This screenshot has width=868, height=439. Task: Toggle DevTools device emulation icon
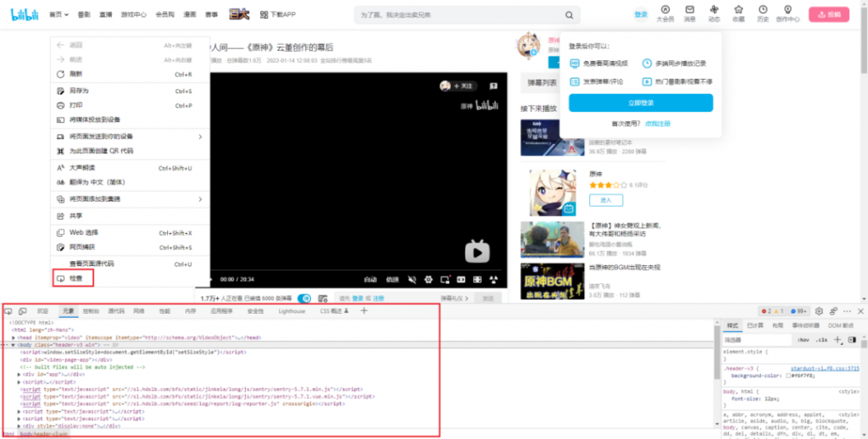click(23, 312)
